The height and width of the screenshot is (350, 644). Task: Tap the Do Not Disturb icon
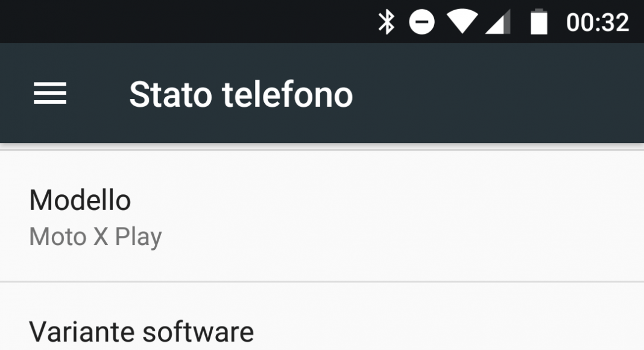(x=421, y=22)
